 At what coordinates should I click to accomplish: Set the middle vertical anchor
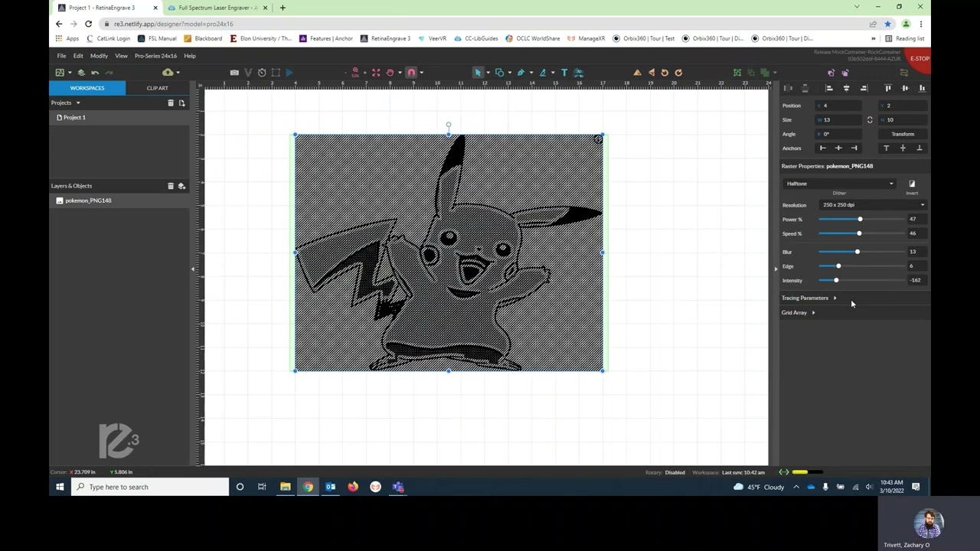pyautogui.click(x=903, y=148)
